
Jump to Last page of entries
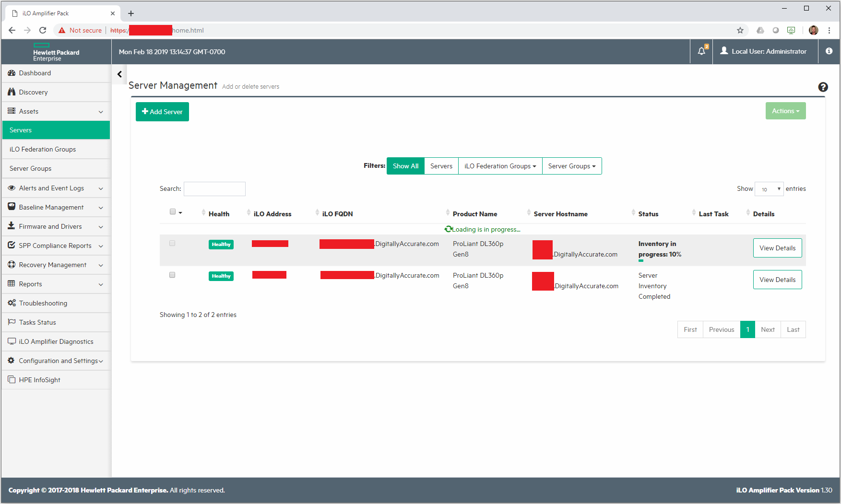(793, 329)
